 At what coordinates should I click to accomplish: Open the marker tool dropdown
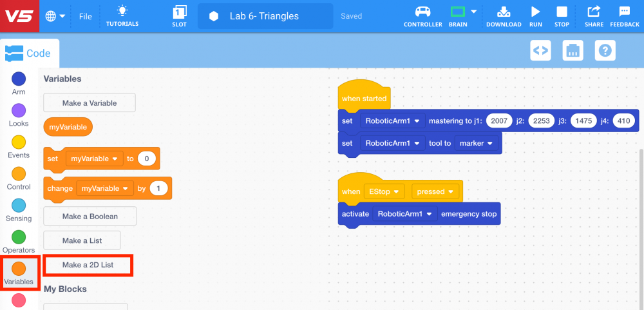coord(476,143)
